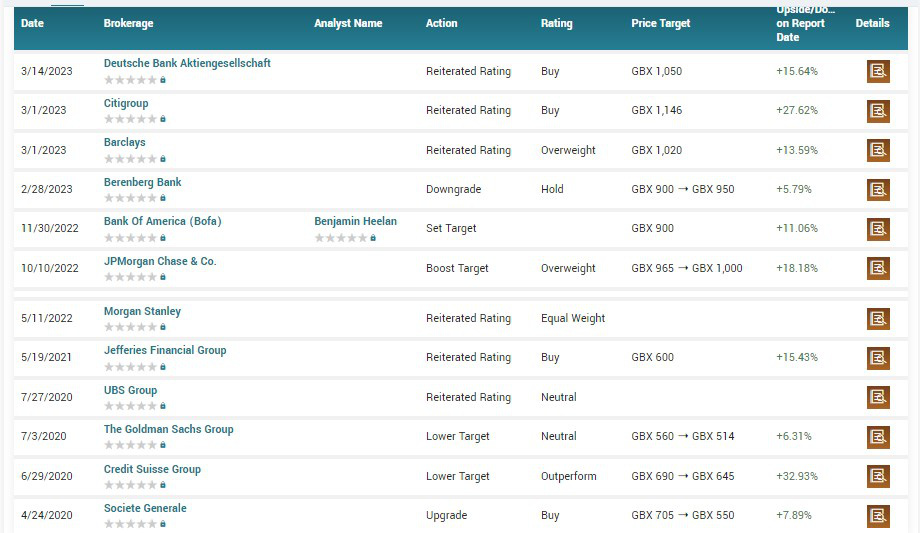This screenshot has width=920, height=533.
Task: Open Credit Suisse Group brokerage page
Action: [x=152, y=469]
